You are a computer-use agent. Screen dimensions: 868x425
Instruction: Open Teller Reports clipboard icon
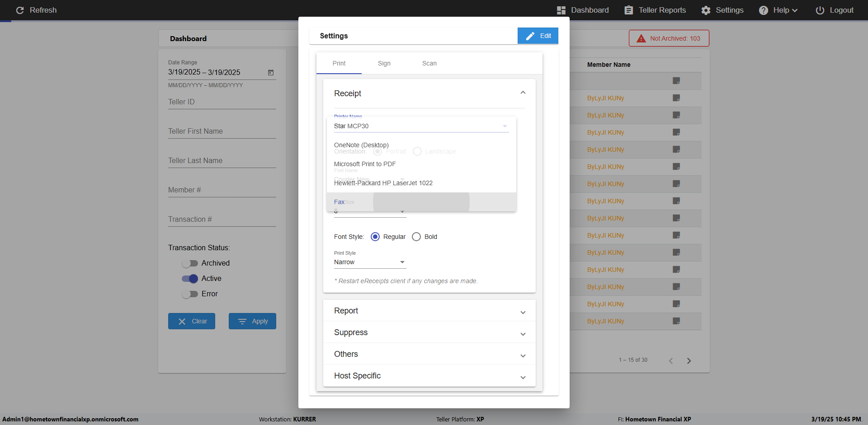[628, 10]
